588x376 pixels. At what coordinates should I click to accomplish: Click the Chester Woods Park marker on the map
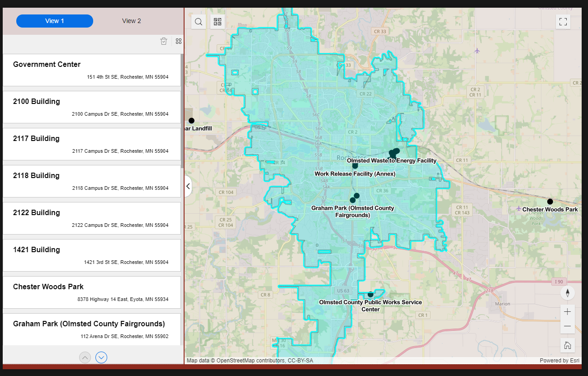(x=550, y=202)
